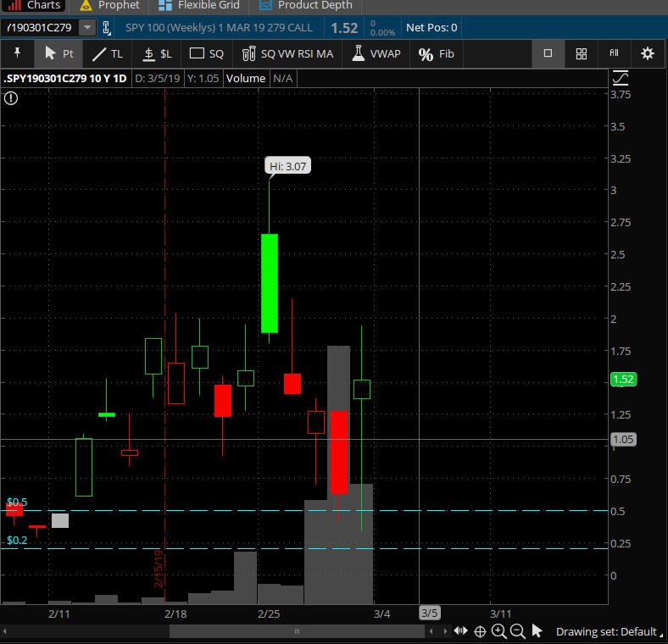Apply the VWAP study flask icon
Screen dimensions: 668x644
(x=376, y=53)
